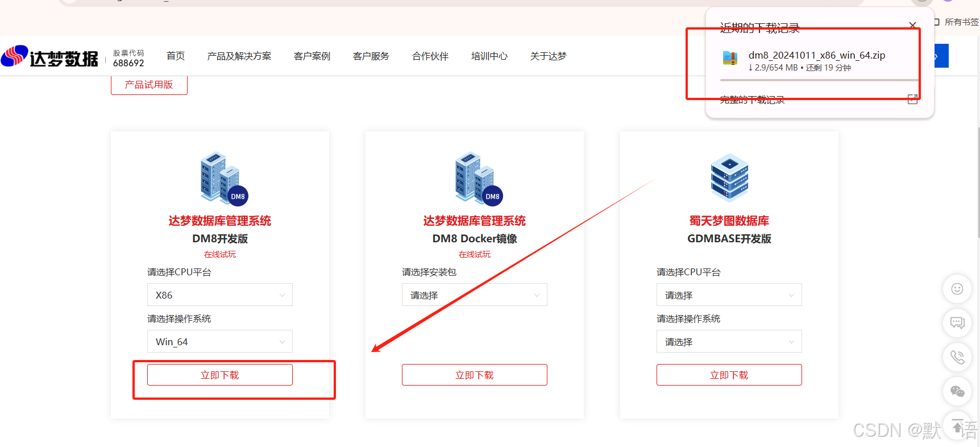Click 立即下载 for GDMBASE开发版
This screenshot has height=447, width=980.
(729, 375)
